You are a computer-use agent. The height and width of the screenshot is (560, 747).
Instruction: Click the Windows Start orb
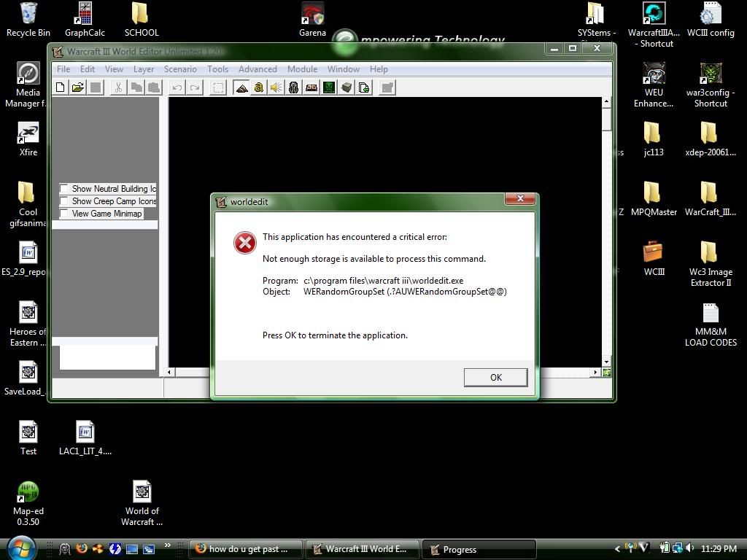(x=20, y=548)
